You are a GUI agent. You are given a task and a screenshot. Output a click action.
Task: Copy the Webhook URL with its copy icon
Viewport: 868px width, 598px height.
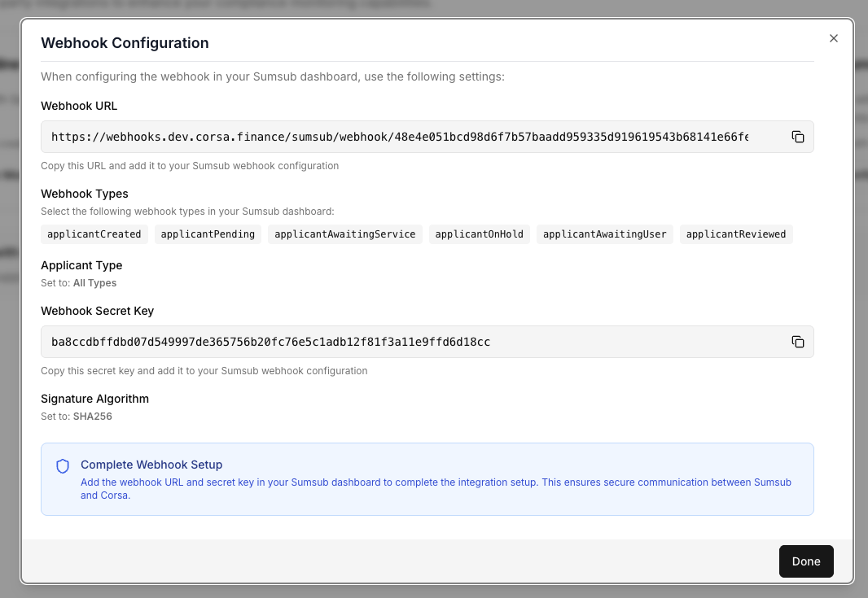point(798,137)
